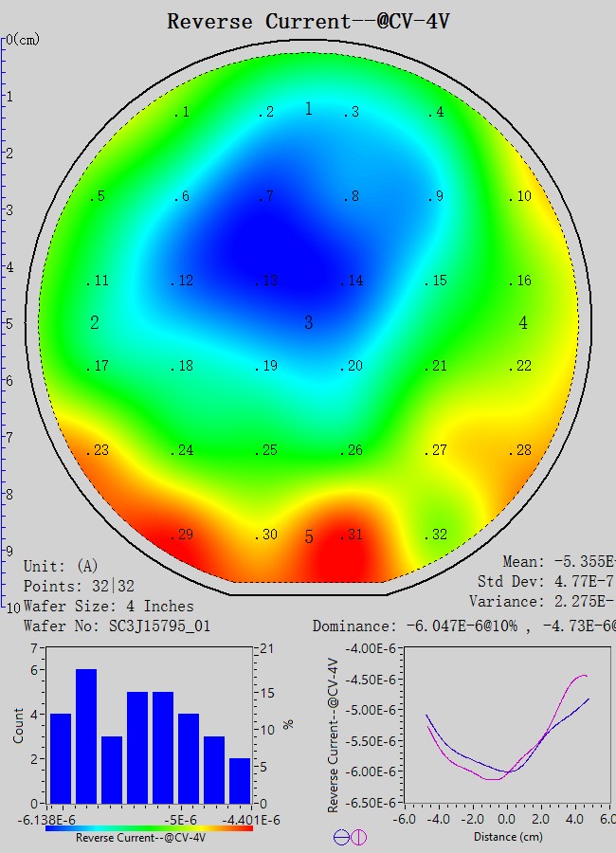Click zone label 5 near wafer flat
The width and height of the screenshot is (616, 853).
pos(308,537)
